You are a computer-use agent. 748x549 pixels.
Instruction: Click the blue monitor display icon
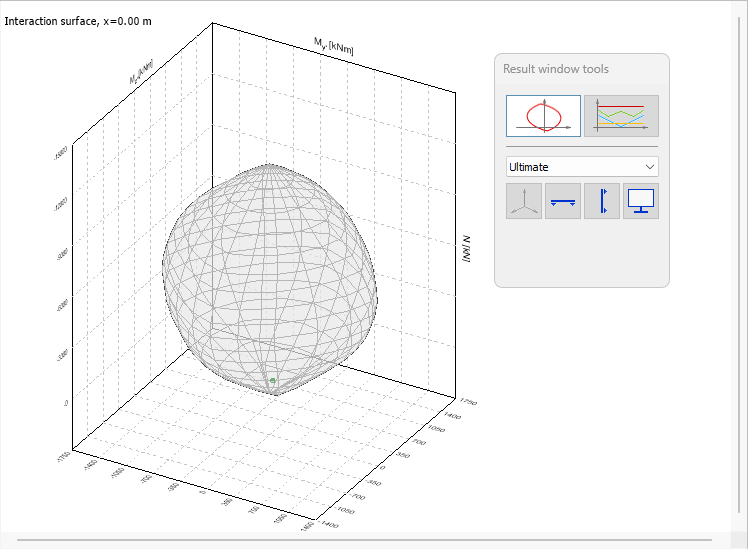click(641, 201)
